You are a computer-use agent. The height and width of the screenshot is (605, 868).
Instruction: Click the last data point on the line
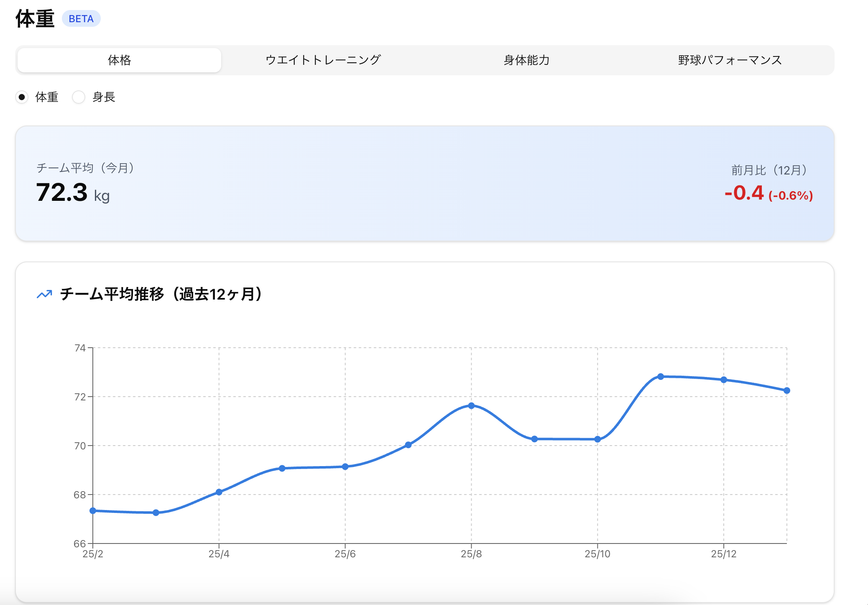[787, 390]
